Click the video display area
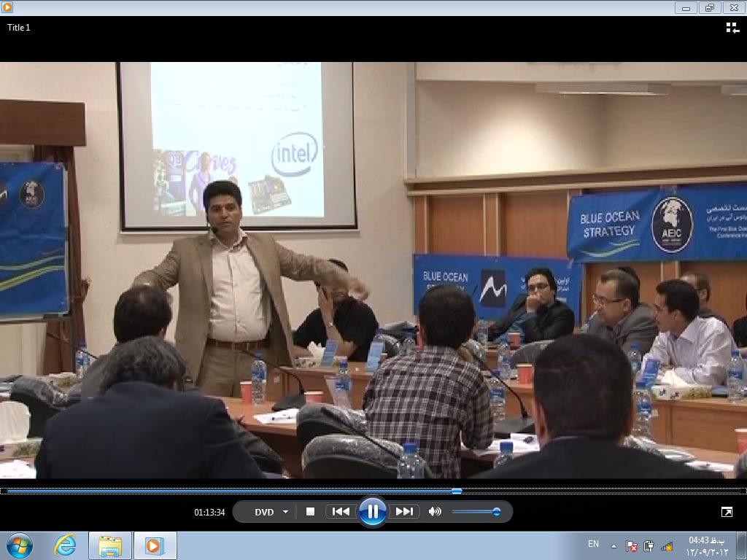The image size is (747, 560). 373,270
